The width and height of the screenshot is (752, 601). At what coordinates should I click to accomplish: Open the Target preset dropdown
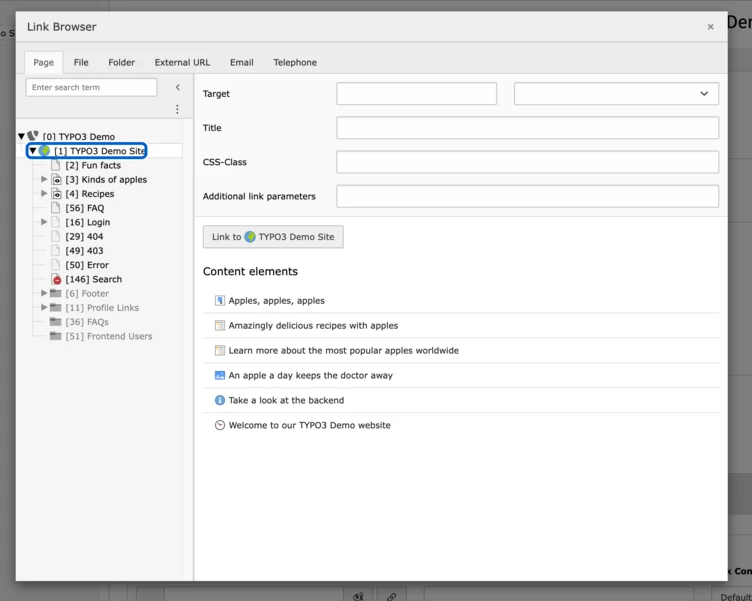[x=616, y=94]
